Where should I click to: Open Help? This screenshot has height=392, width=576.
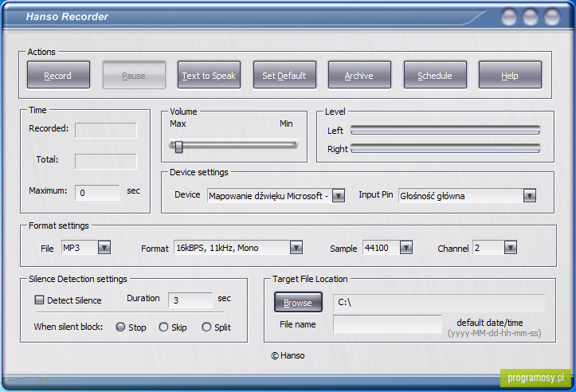tap(510, 76)
